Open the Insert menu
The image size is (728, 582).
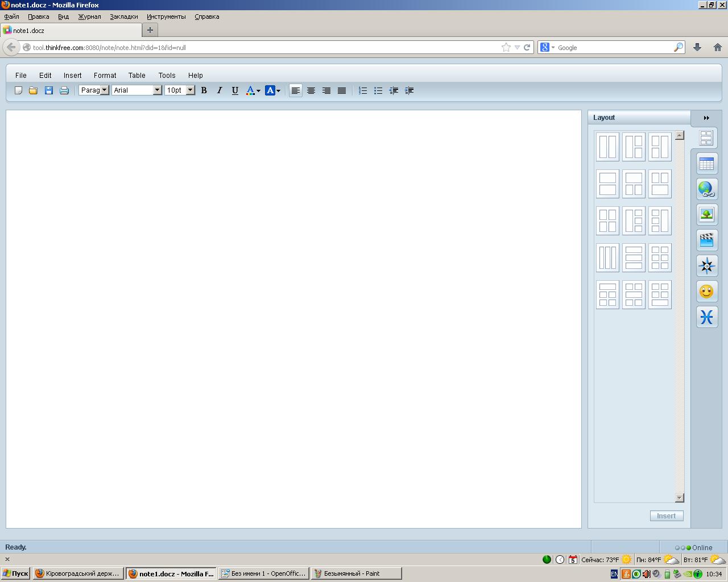[73, 75]
